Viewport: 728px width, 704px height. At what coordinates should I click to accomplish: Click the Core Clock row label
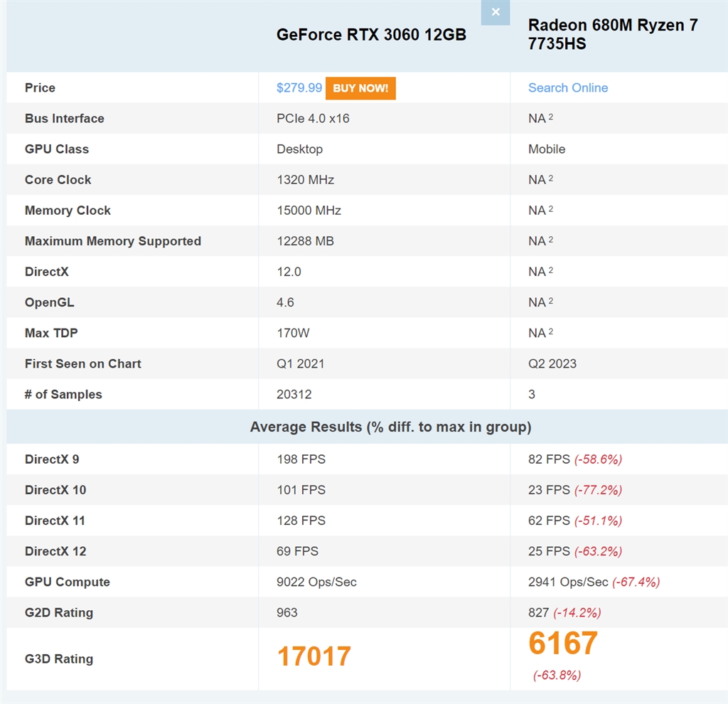click(x=58, y=180)
